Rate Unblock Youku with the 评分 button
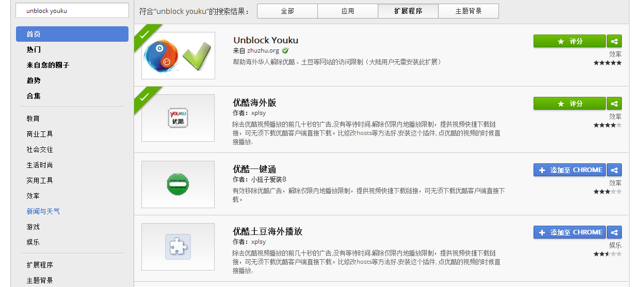The height and width of the screenshot is (287, 644). (570, 41)
